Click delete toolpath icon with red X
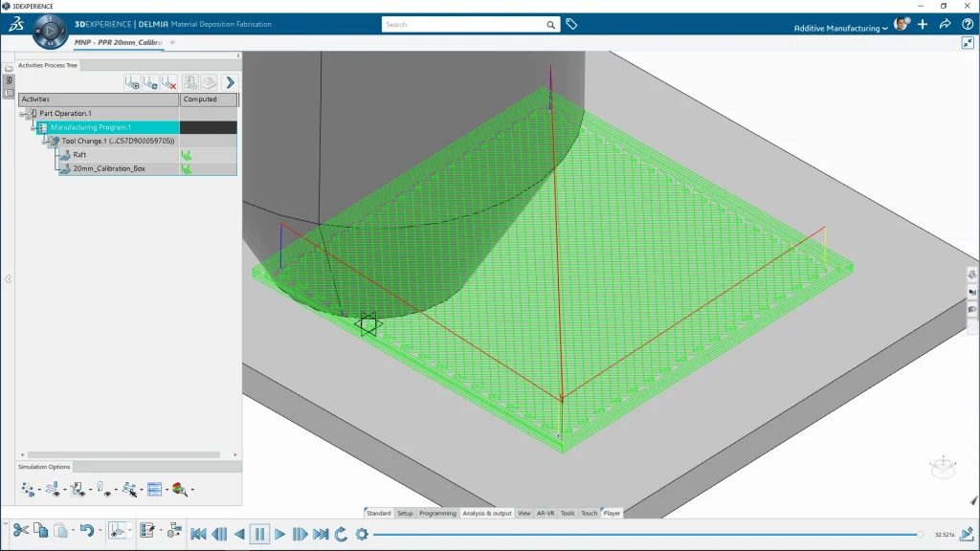Viewport: 980px width, 551px height. [169, 83]
